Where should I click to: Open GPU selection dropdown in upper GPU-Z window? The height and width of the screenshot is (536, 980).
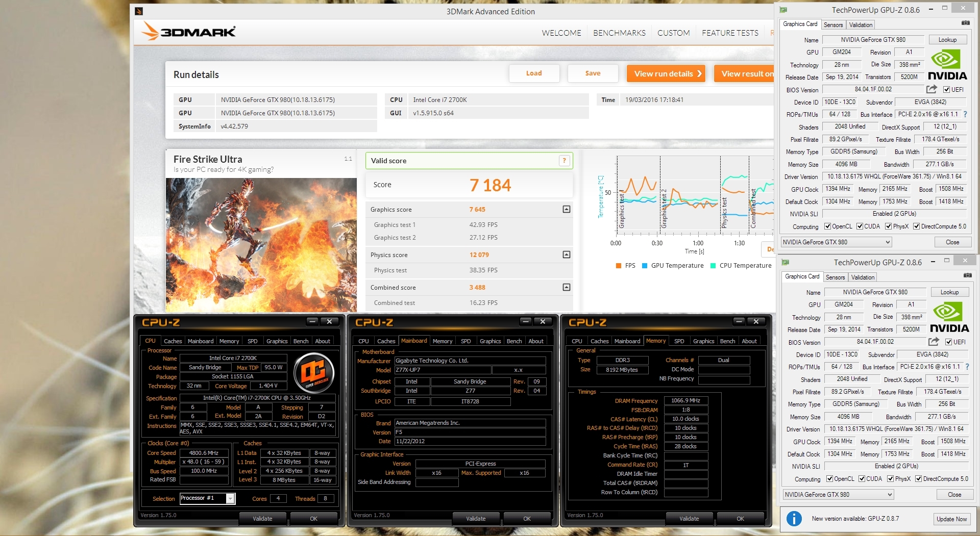tap(836, 242)
